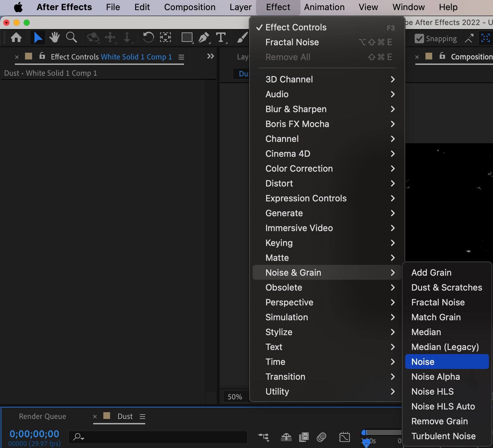This screenshot has height=448, width=493.
Task: Select the Brush tool
Action: pyautogui.click(x=242, y=38)
